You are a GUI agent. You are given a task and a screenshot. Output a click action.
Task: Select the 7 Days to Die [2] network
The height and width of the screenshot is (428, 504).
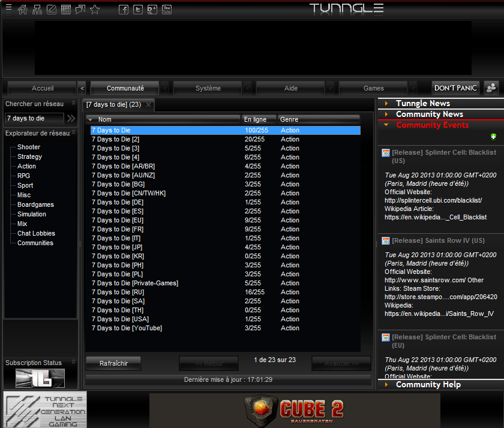point(226,139)
